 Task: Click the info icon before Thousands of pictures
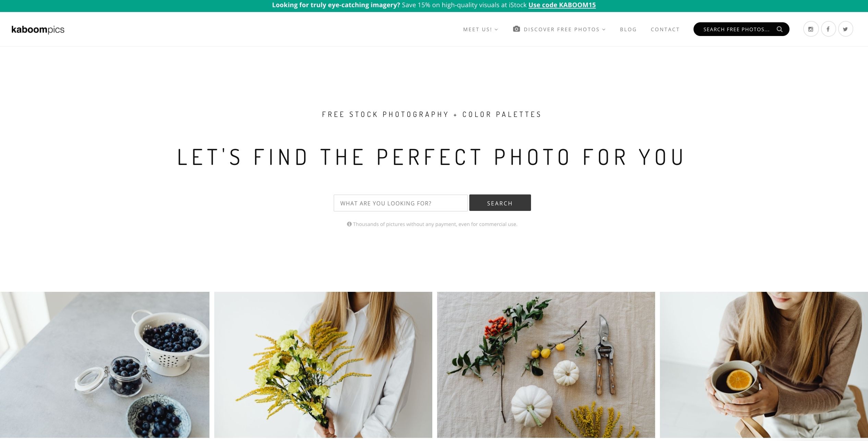[x=349, y=224]
